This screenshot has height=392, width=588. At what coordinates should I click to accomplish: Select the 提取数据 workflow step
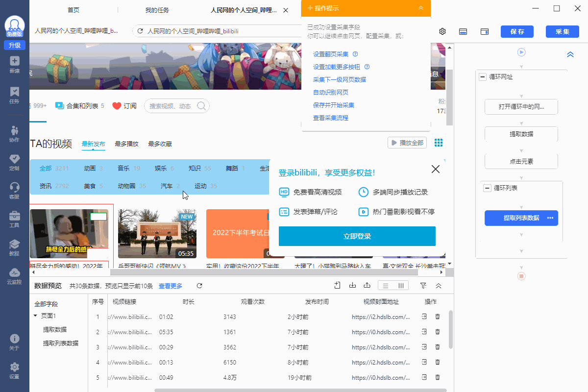521,134
